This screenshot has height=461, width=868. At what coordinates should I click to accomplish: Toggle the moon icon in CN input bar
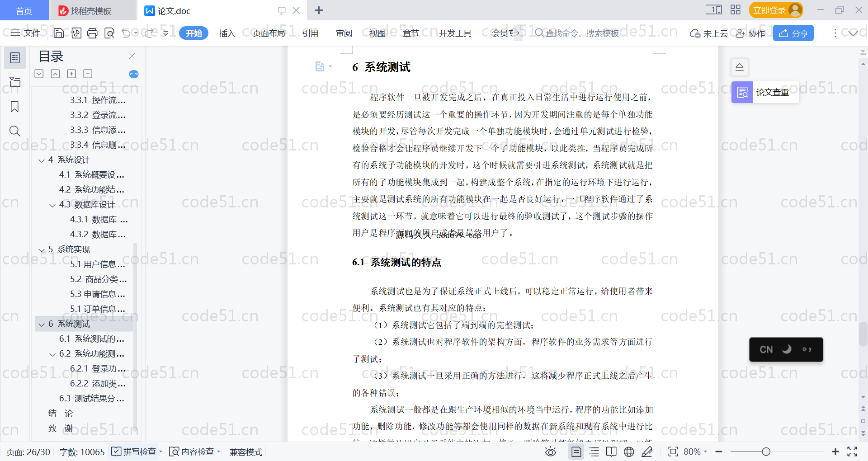787,349
